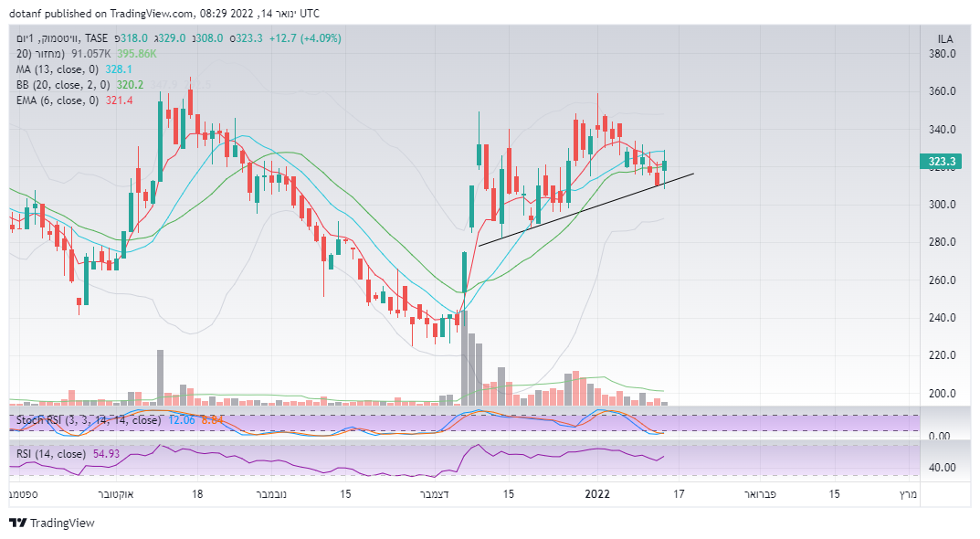
Task: Select the black ascending trend line drawing
Action: click(x=586, y=209)
